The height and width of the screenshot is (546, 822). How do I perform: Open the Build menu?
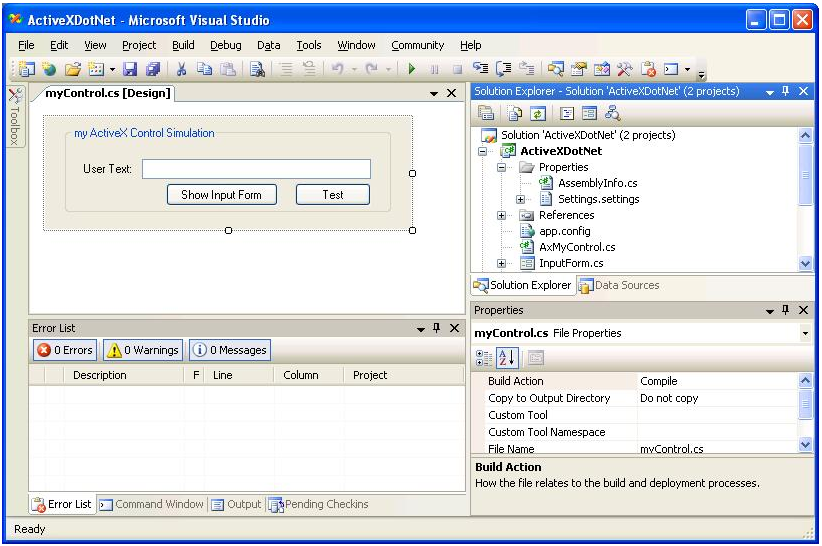[x=183, y=46]
